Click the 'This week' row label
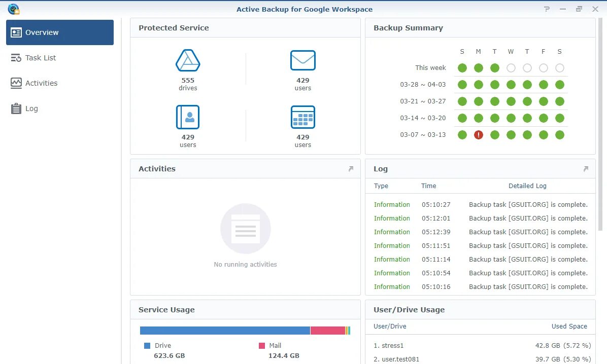This screenshot has height=364, width=607. [x=430, y=68]
